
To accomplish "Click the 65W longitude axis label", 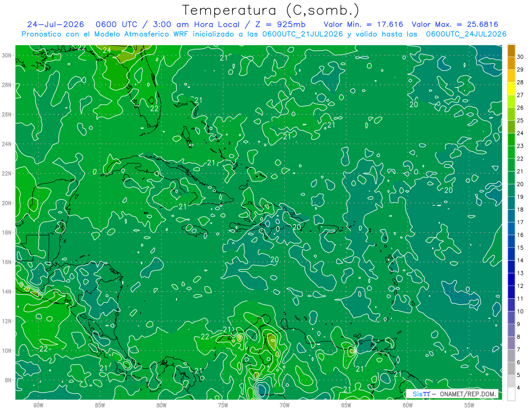I will tap(346, 405).
